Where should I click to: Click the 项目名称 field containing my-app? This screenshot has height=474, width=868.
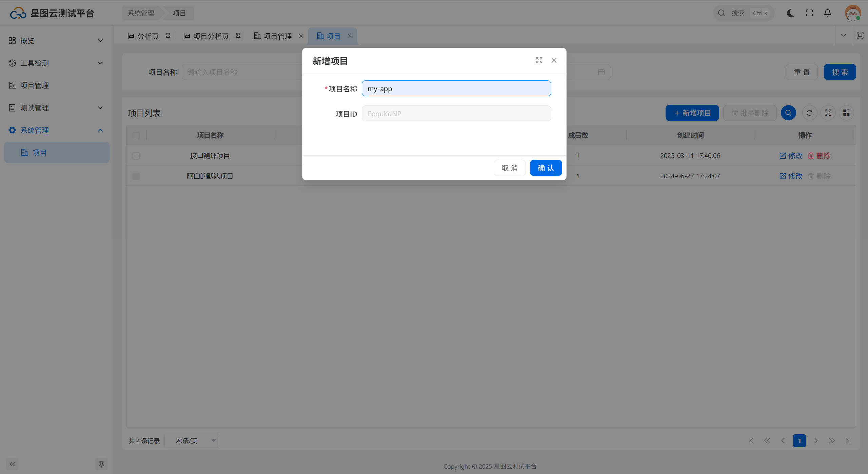coord(456,88)
